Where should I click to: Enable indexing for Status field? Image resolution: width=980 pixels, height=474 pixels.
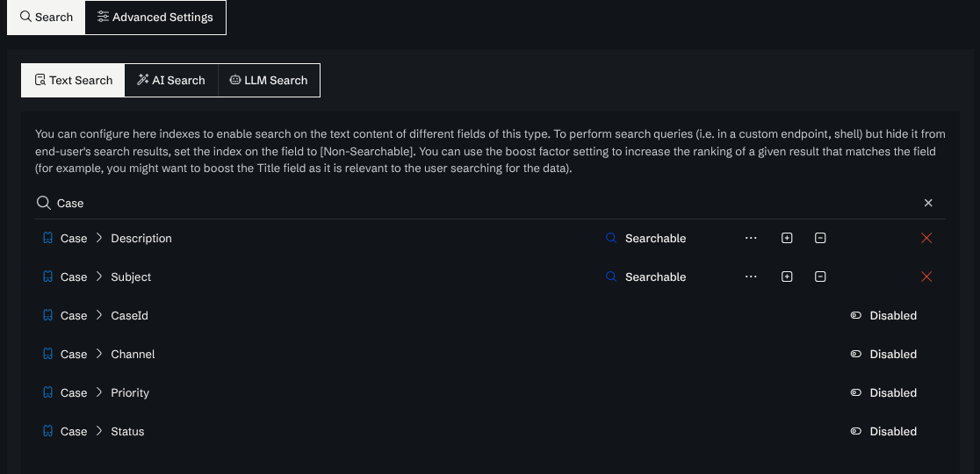tap(883, 432)
